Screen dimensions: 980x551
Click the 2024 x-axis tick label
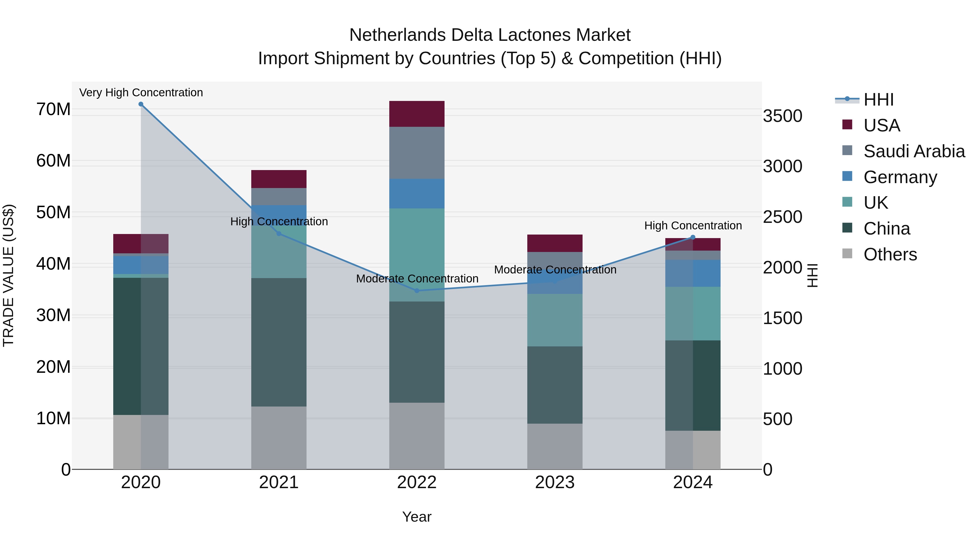point(693,482)
